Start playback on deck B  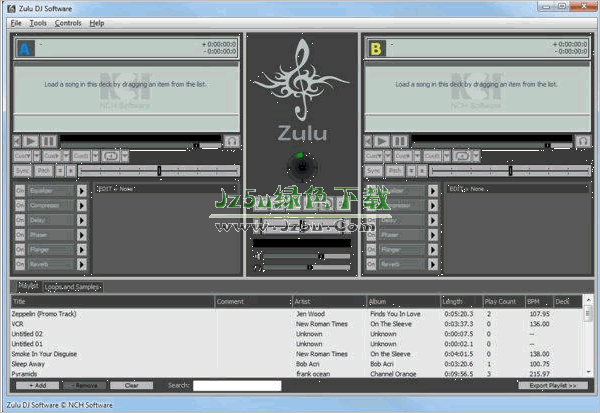[382, 142]
